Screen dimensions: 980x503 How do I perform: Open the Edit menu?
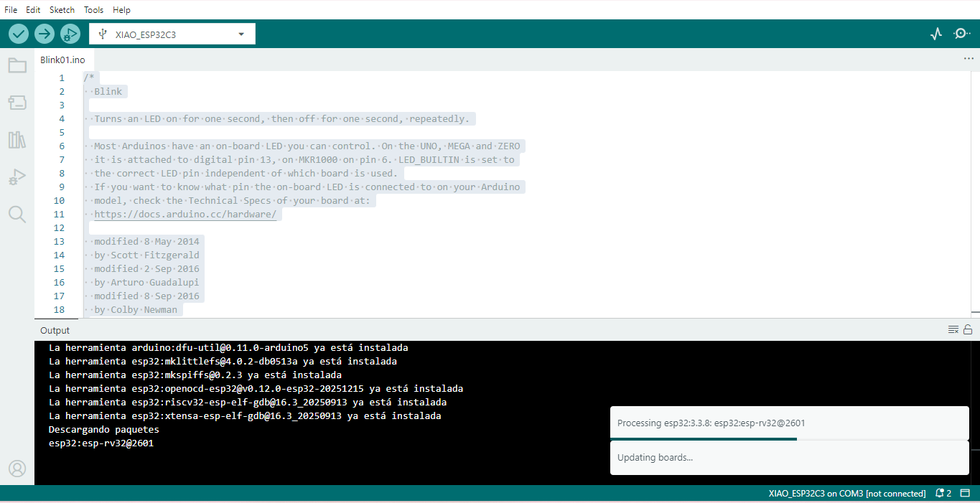[x=33, y=10]
